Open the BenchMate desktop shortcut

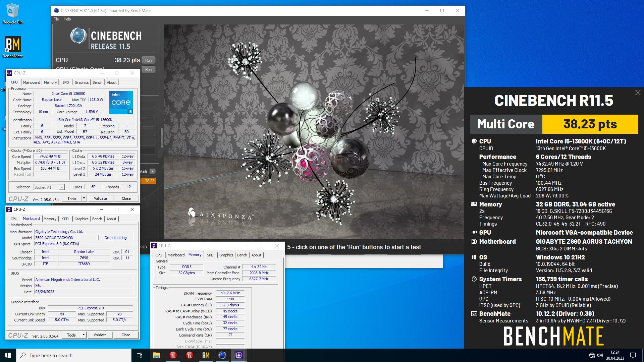[x=13, y=47]
